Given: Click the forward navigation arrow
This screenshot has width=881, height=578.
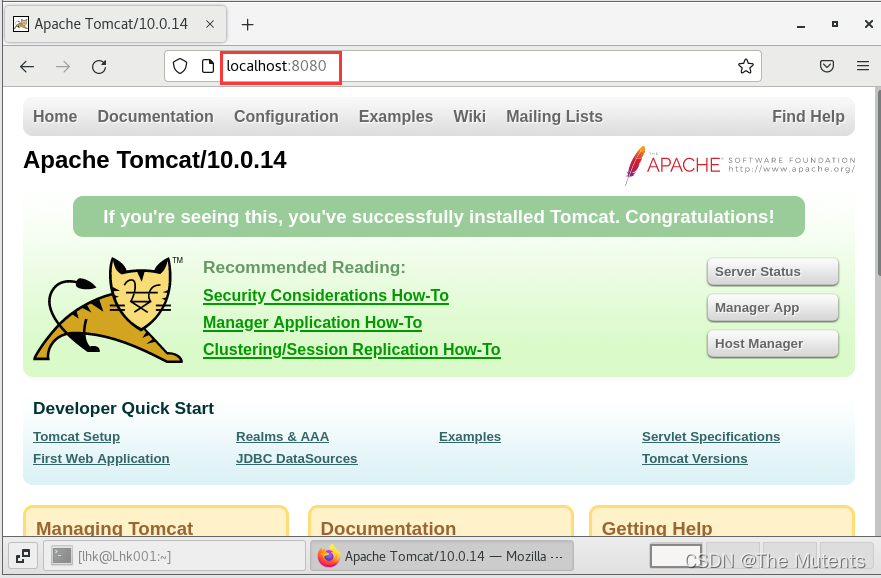Looking at the screenshot, I should [63, 67].
